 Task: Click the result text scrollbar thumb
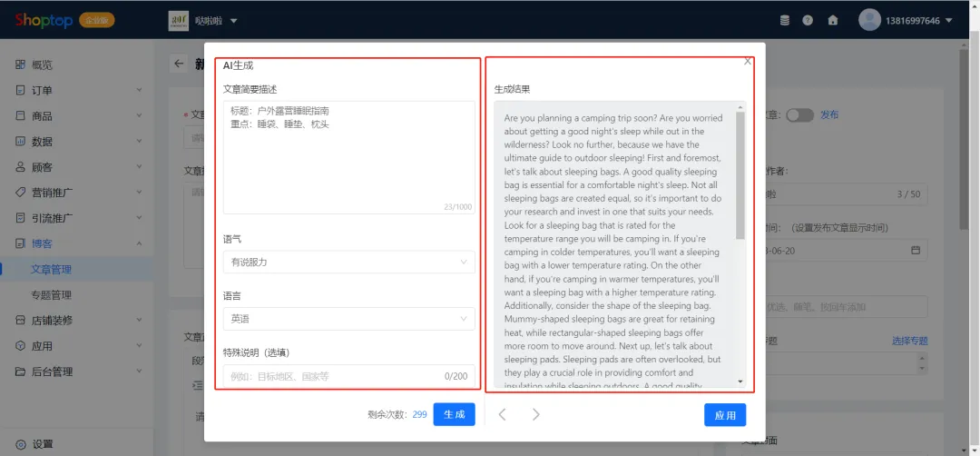(x=740, y=176)
